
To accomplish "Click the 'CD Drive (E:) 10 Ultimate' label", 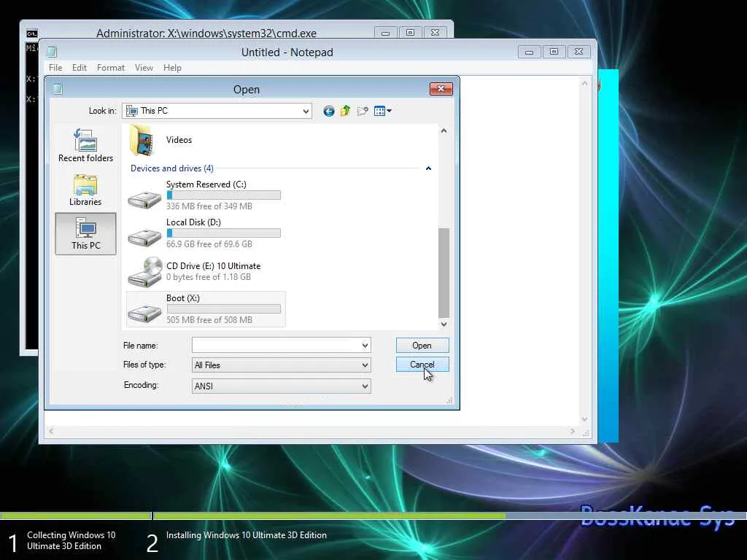I will [214, 265].
